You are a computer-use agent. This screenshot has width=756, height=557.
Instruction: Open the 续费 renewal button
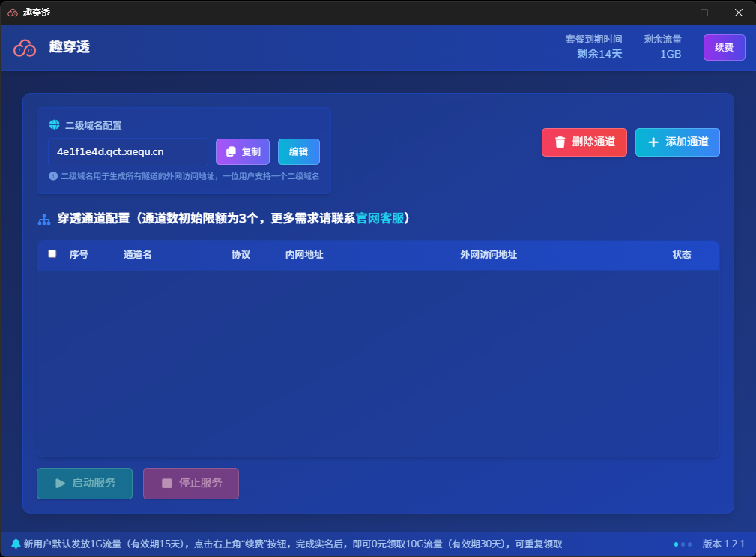[724, 47]
